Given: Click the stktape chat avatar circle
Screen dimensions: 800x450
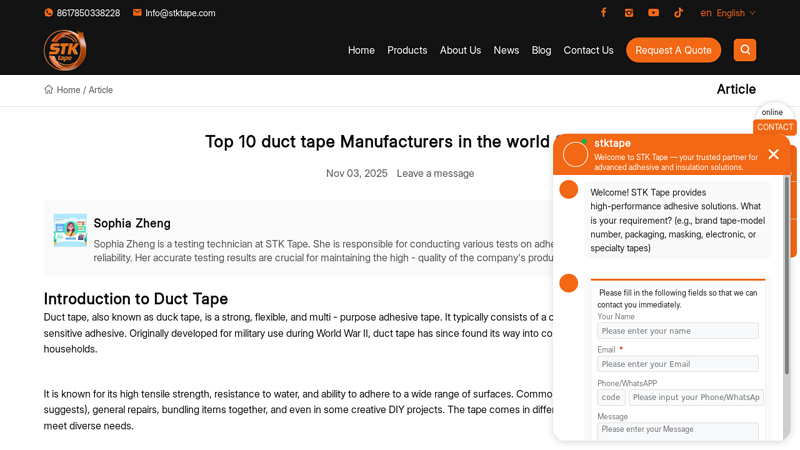Looking at the screenshot, I should [576, 154].
